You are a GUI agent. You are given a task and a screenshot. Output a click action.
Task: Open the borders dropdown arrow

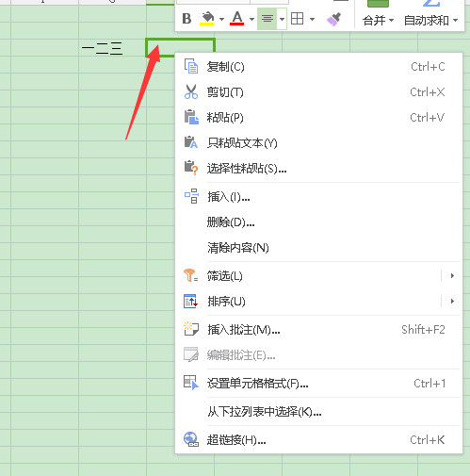click(x=312, y=20)
